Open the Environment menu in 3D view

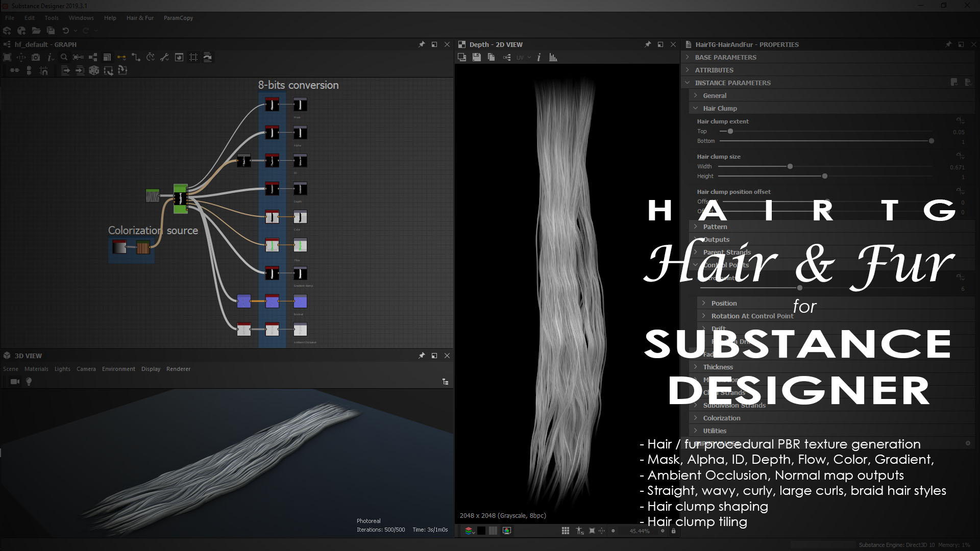point(118,369)
